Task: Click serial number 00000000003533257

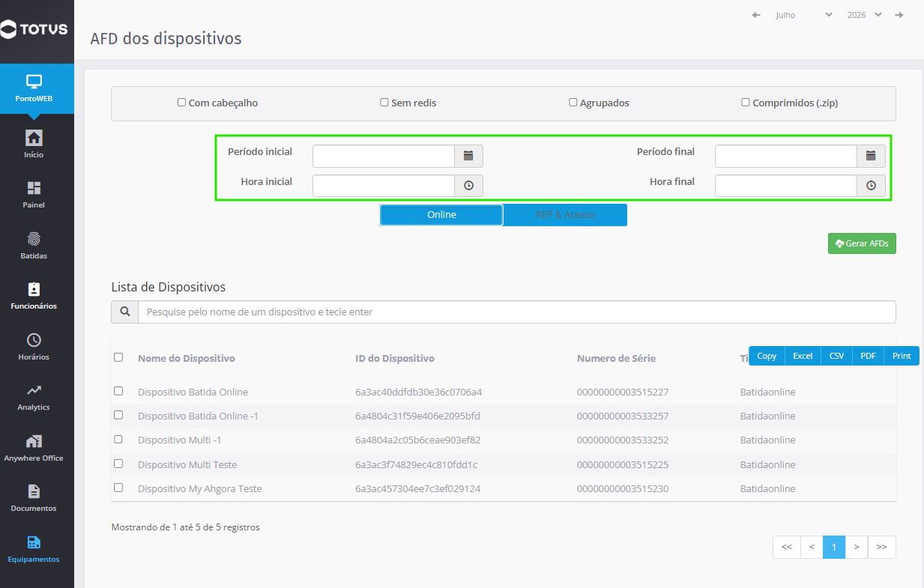Action: click(623, 416)
